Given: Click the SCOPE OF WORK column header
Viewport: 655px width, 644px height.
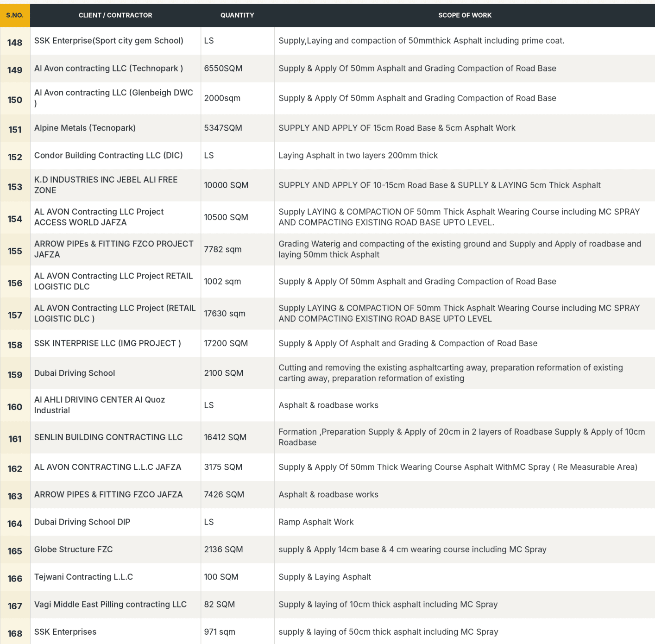Looking at the screenshot, I should point(465,15).
